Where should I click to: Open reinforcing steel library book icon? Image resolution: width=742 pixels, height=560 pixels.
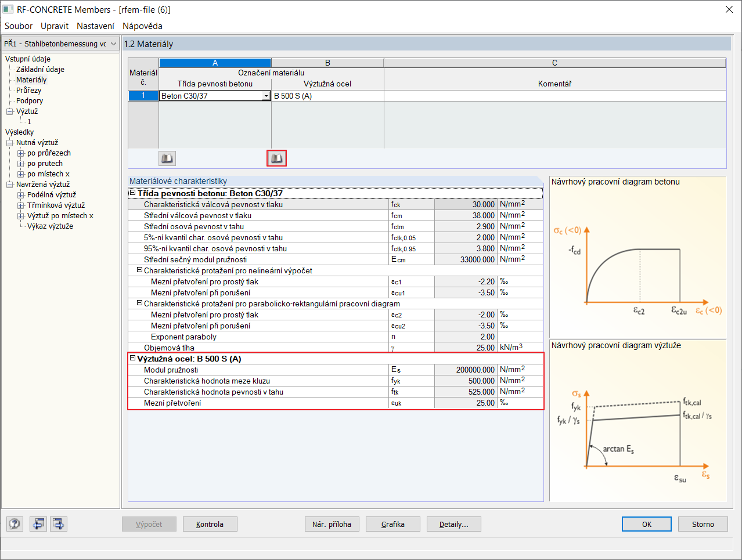click(x=276, y=158)
